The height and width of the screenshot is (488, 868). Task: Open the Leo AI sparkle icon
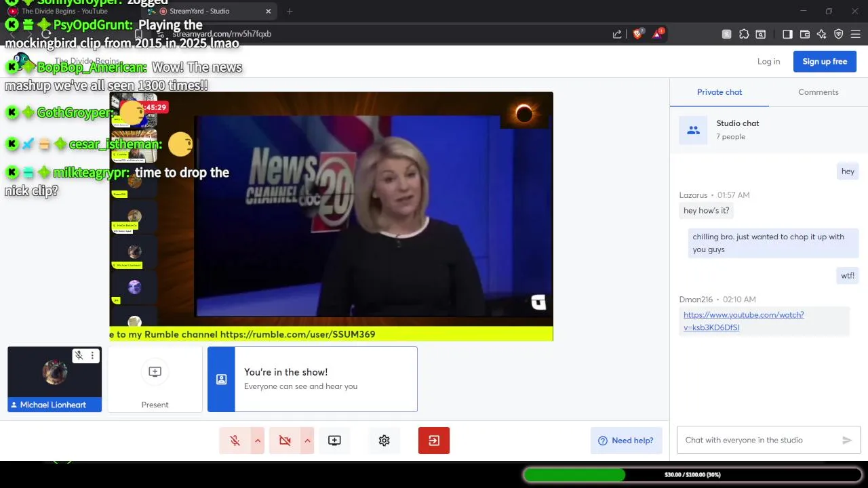(x=822, y=34)
